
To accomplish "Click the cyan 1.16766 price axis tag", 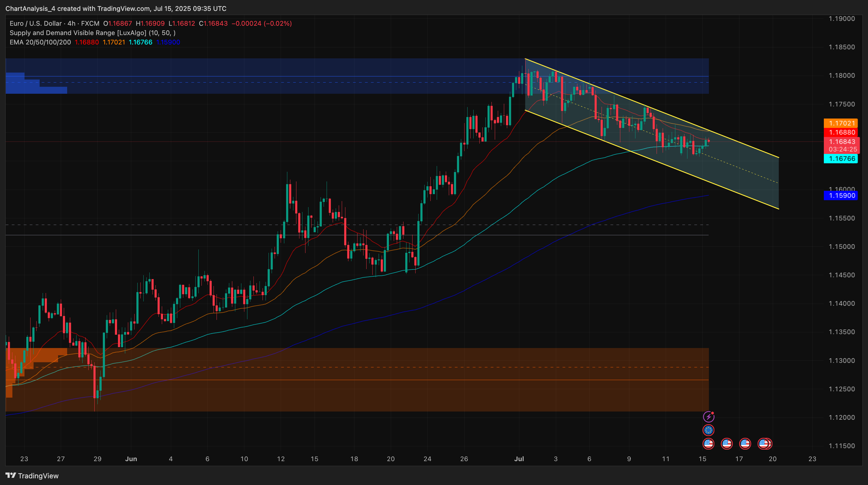I will tap(841, 159).
